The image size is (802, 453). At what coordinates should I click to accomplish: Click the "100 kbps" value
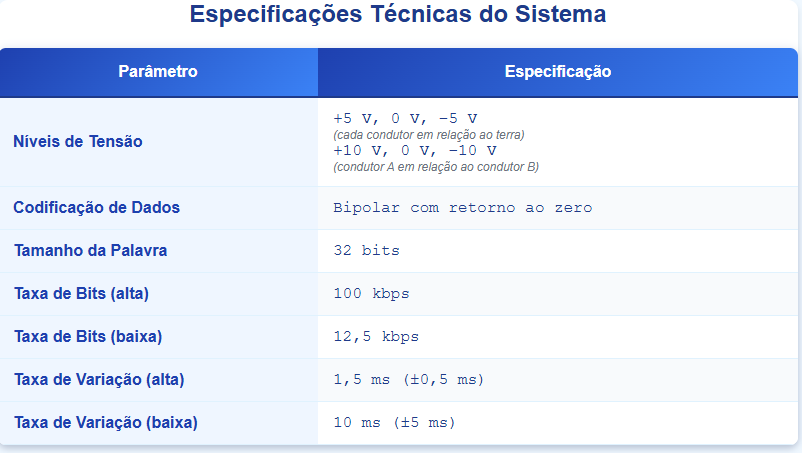(371, 294)
